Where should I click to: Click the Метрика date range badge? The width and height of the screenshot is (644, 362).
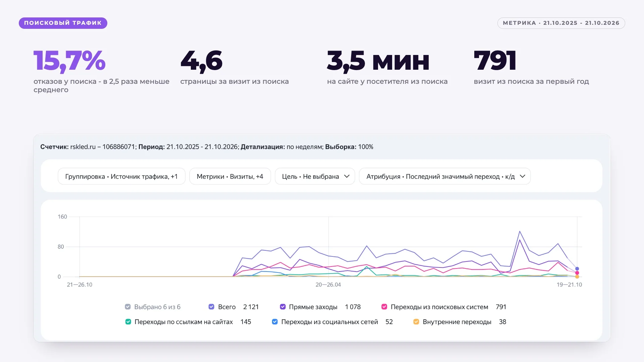tap(561, 23)
